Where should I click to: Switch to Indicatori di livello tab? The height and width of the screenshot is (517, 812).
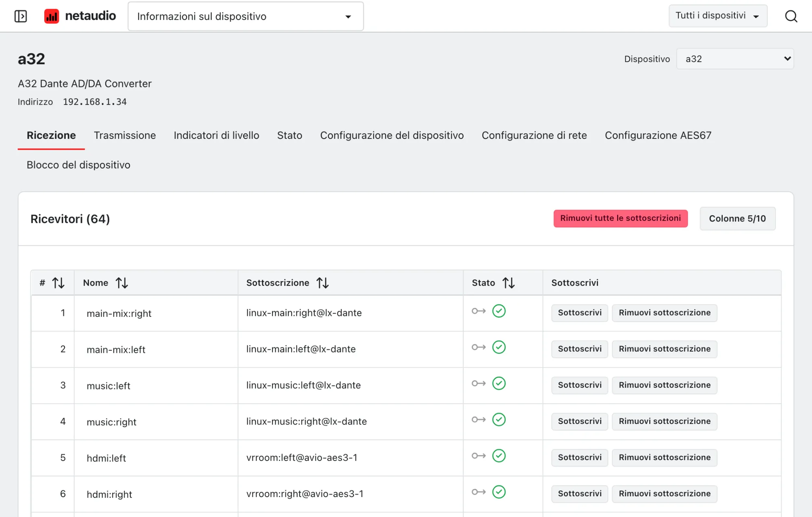216,135
